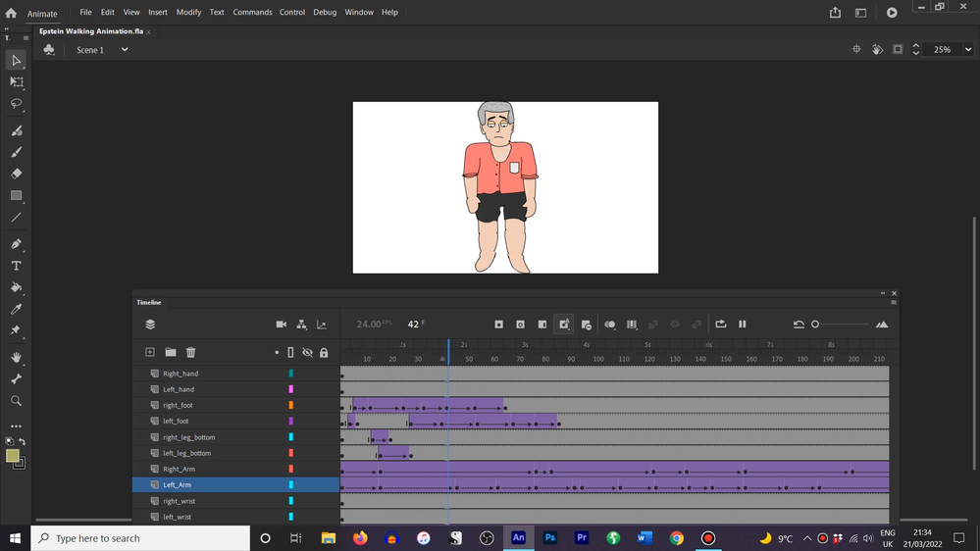Screen dimensions: 980x551
Task: Select the Selection arrow tool
Action: coord(17,61)
